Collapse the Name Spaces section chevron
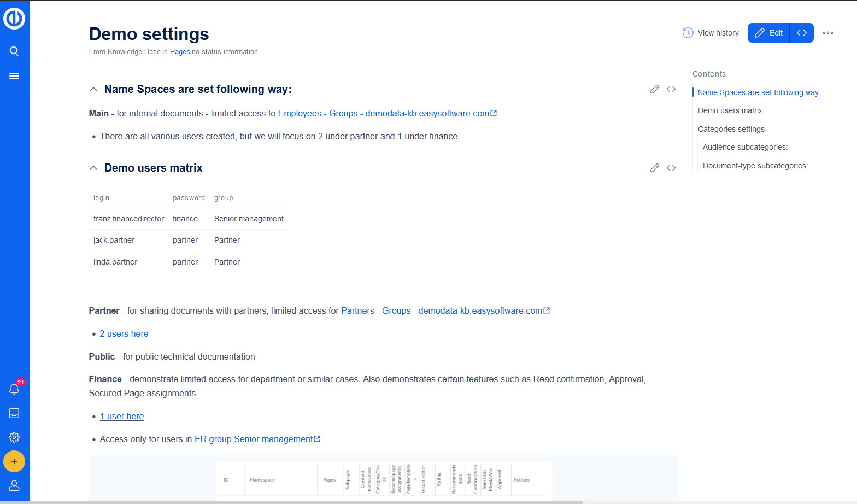 [x=93, y=89]
